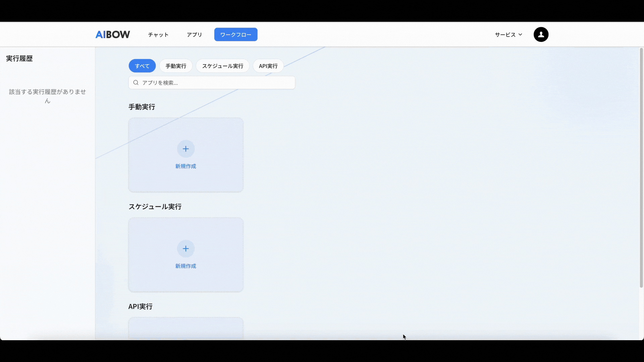Open the user profile avatar icon
644x362 pixels.
[541, 35]
